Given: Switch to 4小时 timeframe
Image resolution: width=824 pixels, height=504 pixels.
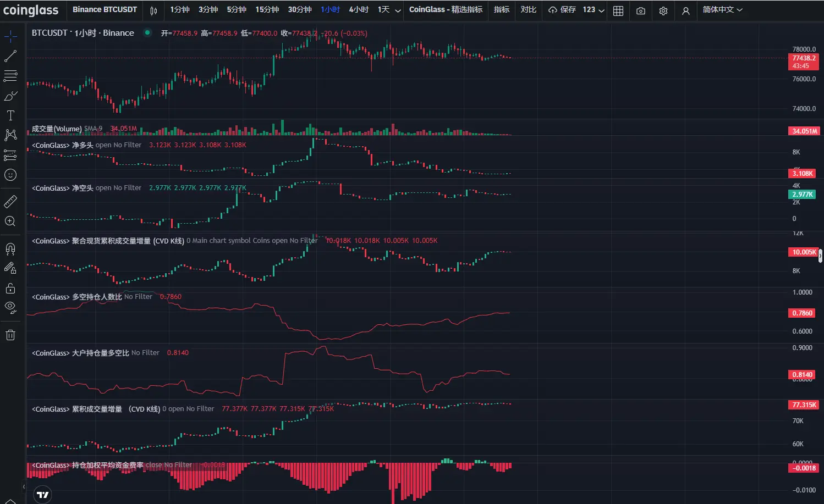Looking at the screenshot, I should click(359, 10).
